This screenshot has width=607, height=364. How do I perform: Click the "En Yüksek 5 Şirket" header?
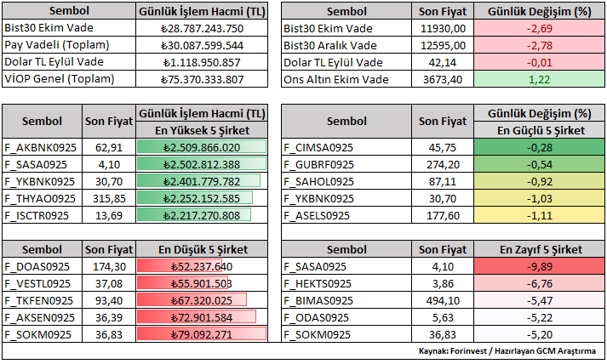202,130
